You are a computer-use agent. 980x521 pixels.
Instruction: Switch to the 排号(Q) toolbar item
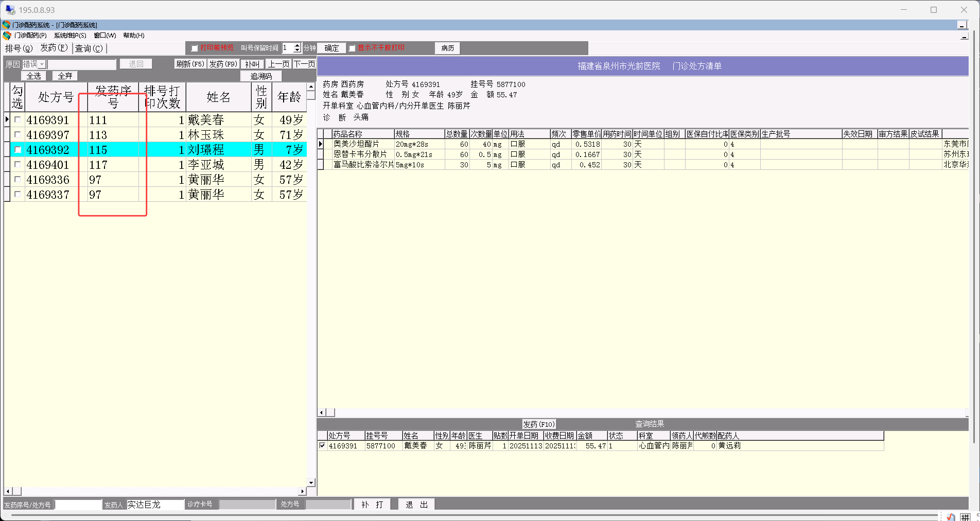19,48
